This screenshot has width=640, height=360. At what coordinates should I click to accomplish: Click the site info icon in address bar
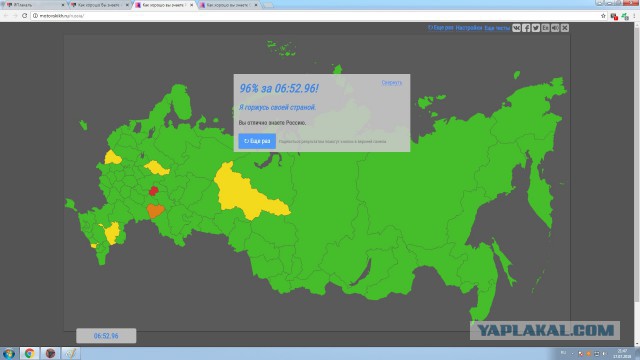[35, 16]
